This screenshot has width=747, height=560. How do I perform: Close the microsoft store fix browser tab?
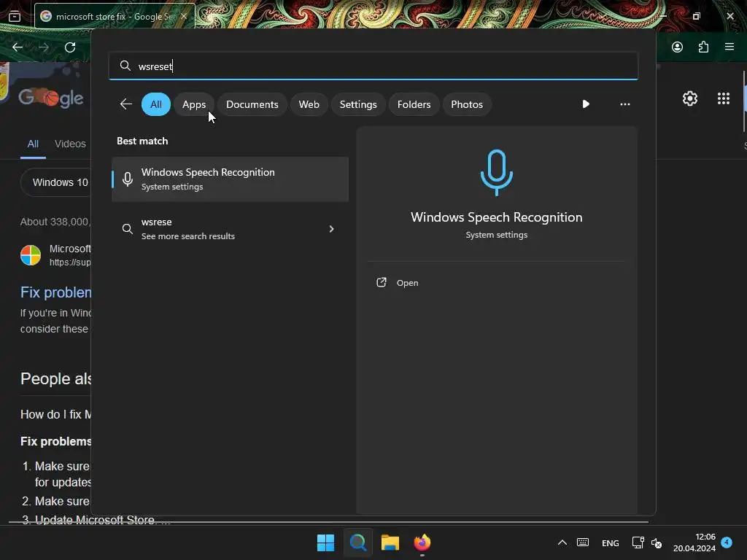(184, 16)
